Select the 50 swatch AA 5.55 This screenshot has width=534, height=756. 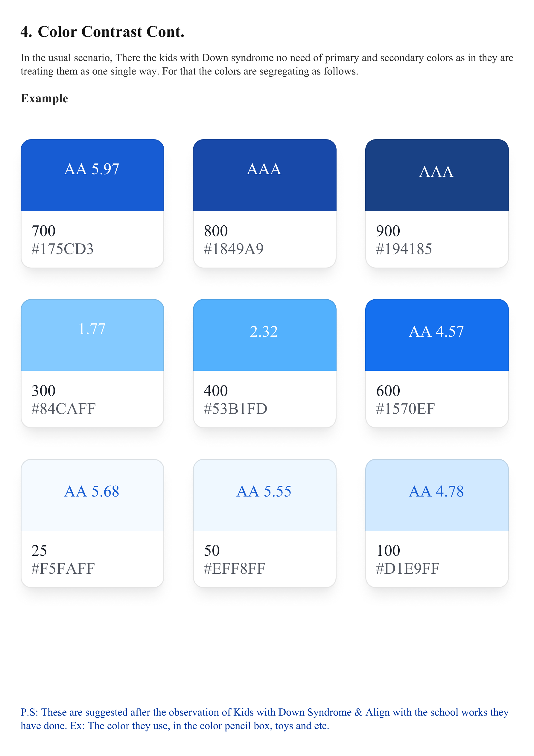coord(264,495)
